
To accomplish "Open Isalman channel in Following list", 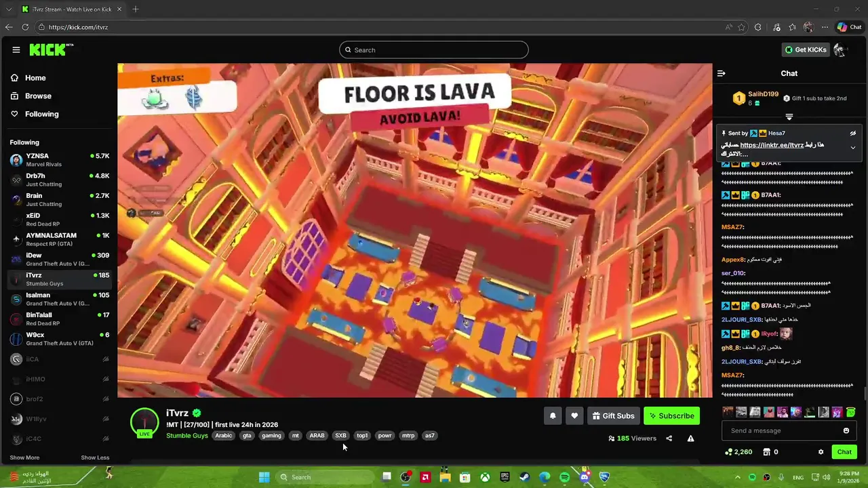I will [60, 299].
